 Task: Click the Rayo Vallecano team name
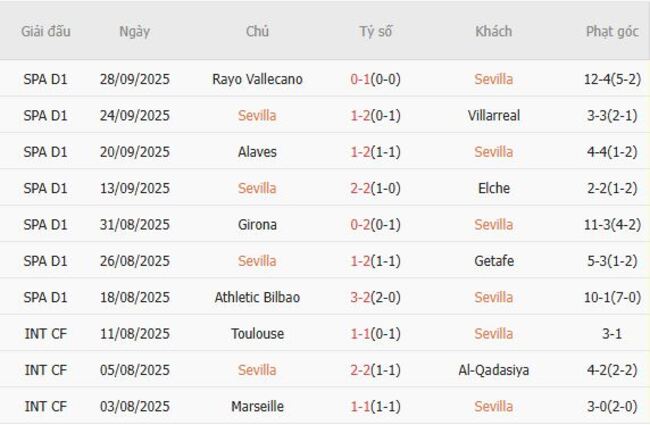coord(258,79)
